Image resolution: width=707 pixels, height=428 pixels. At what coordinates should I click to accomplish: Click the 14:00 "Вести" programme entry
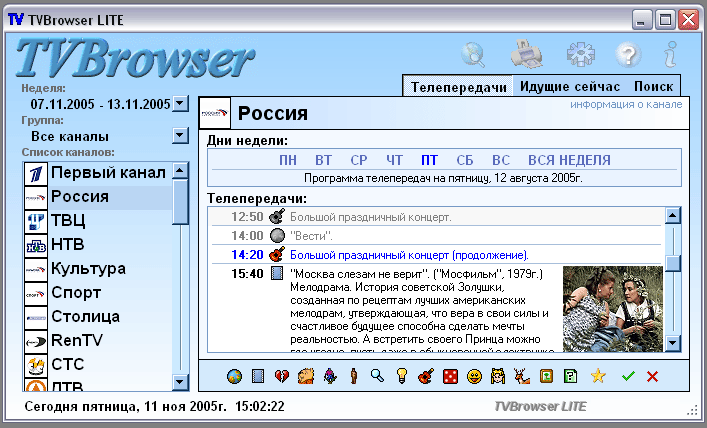(436, 235)
